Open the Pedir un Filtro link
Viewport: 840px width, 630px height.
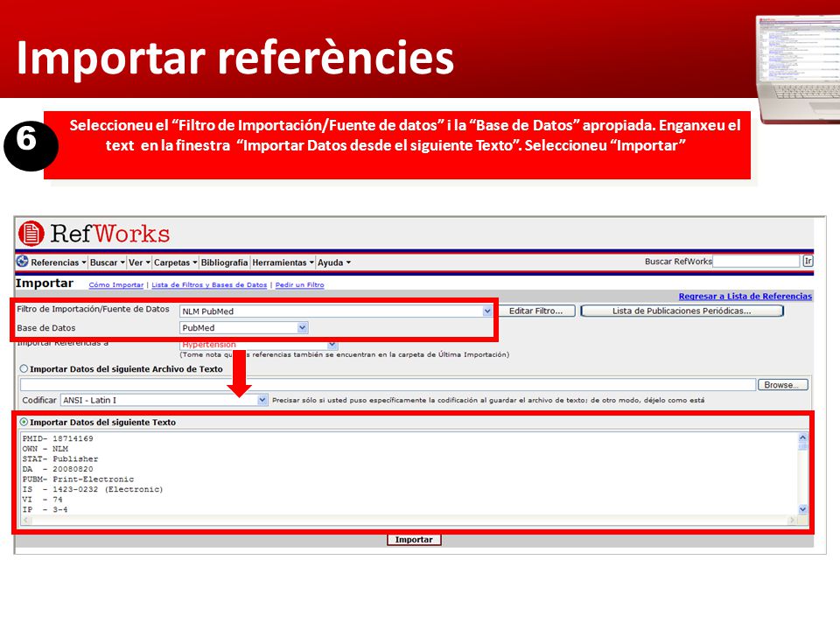click(299, 285)
